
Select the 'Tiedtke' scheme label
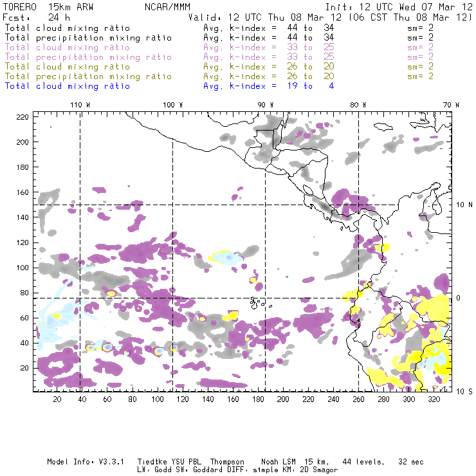[x=152, y=462]
